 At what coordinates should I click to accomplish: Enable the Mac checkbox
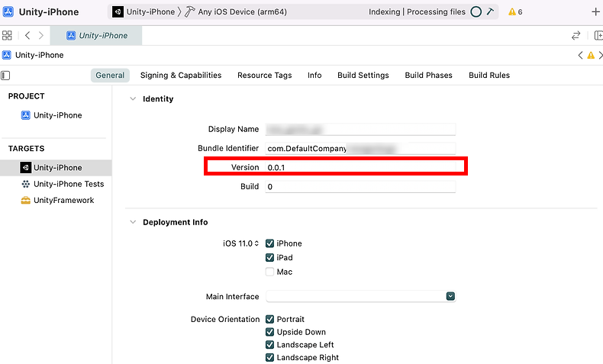(x=269, y=272)
